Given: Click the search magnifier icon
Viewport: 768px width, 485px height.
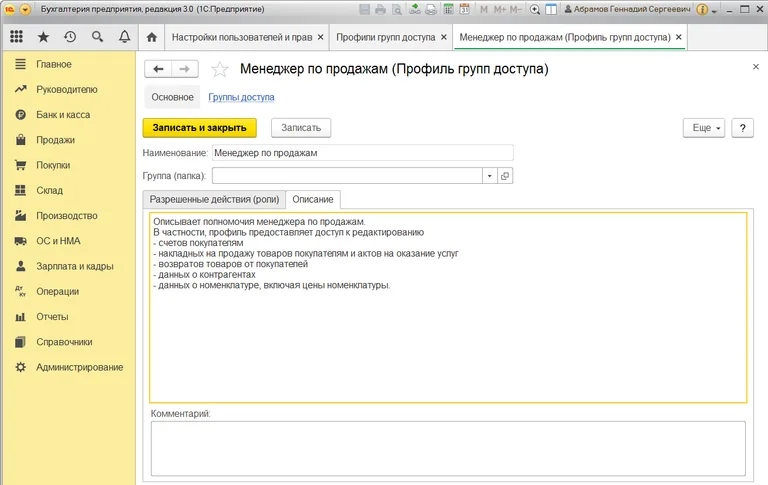Looking at the screenshot, I should 97,37.
